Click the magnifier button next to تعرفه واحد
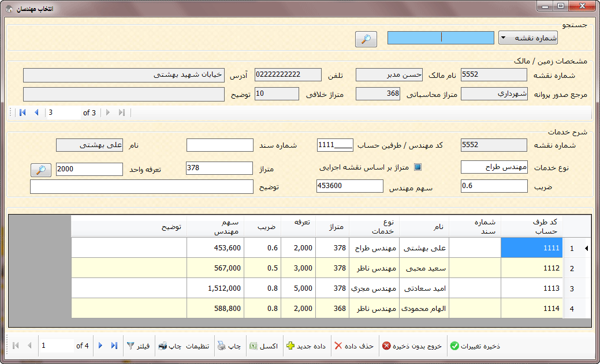 [x=40, y=170]
